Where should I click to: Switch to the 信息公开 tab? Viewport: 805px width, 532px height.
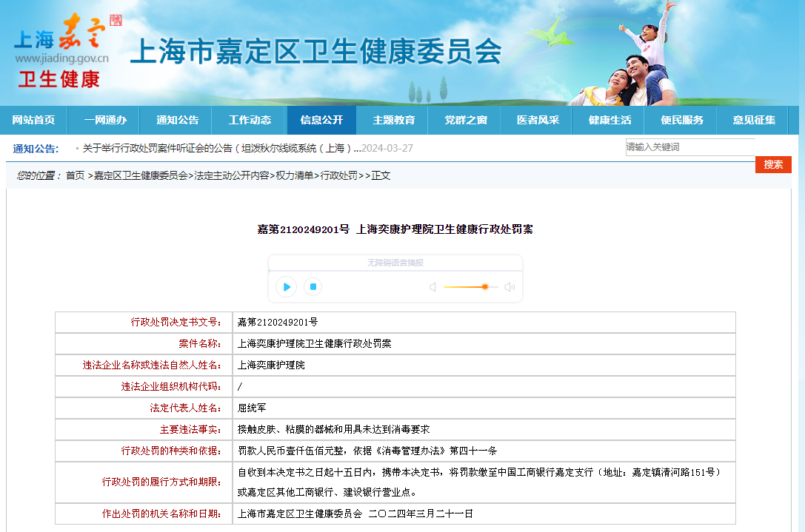(321, 120)
